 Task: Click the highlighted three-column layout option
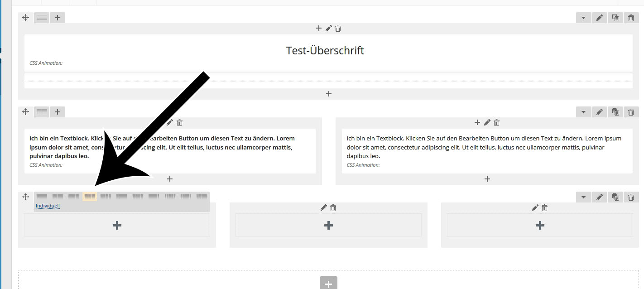pos(90,197)
